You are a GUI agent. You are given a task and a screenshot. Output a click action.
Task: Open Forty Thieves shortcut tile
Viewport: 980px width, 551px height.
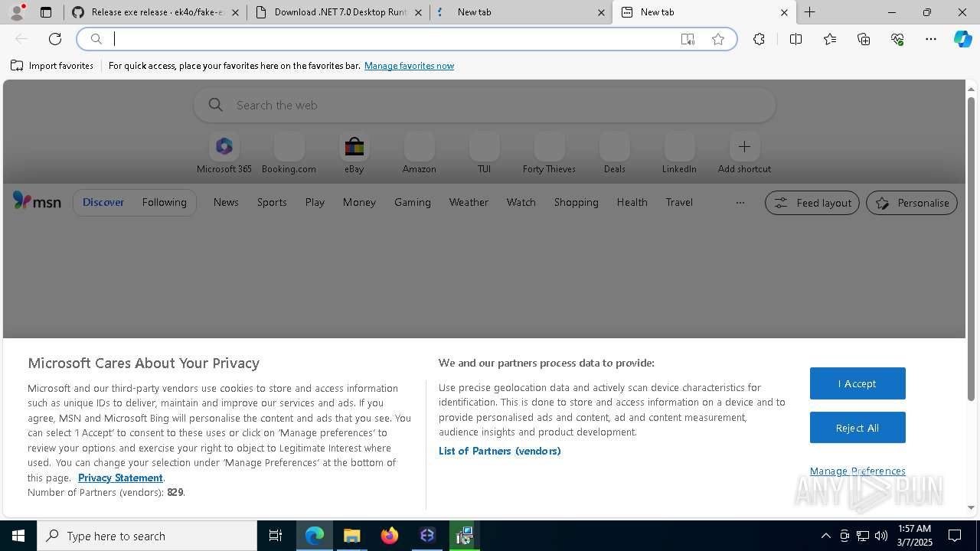click(549, 153)
